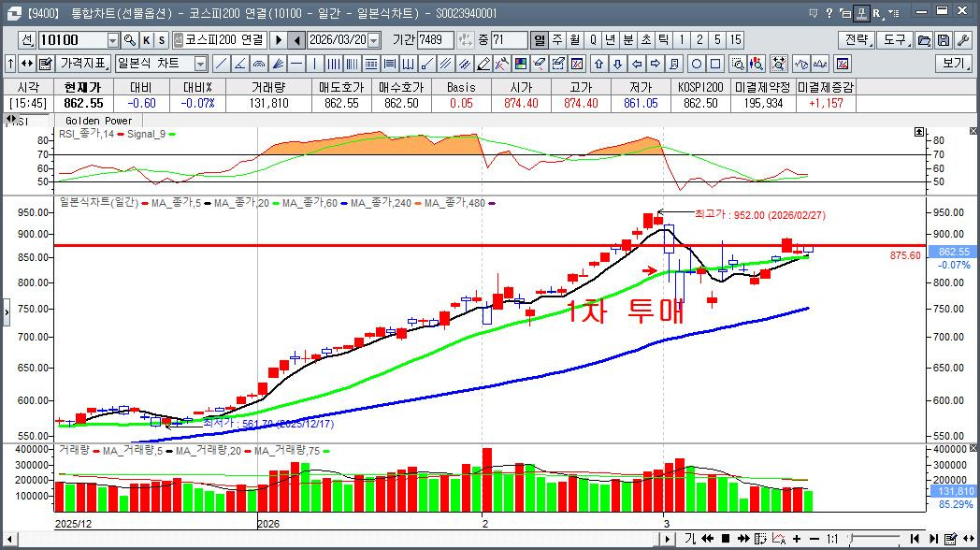
Task: Select the vertical line tool
Action: click(314, 63)
